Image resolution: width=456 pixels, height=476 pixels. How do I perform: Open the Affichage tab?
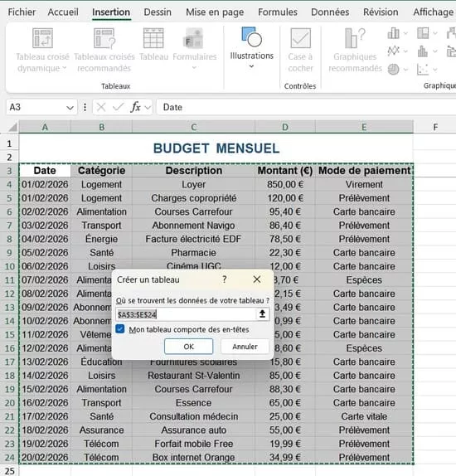(434, 12)
